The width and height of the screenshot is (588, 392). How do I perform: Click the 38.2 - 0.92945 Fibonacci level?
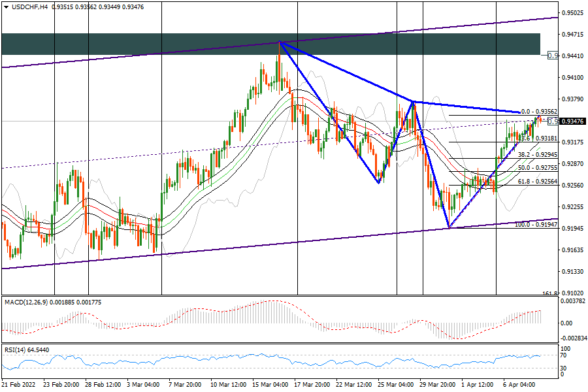[x=537, y=155]
